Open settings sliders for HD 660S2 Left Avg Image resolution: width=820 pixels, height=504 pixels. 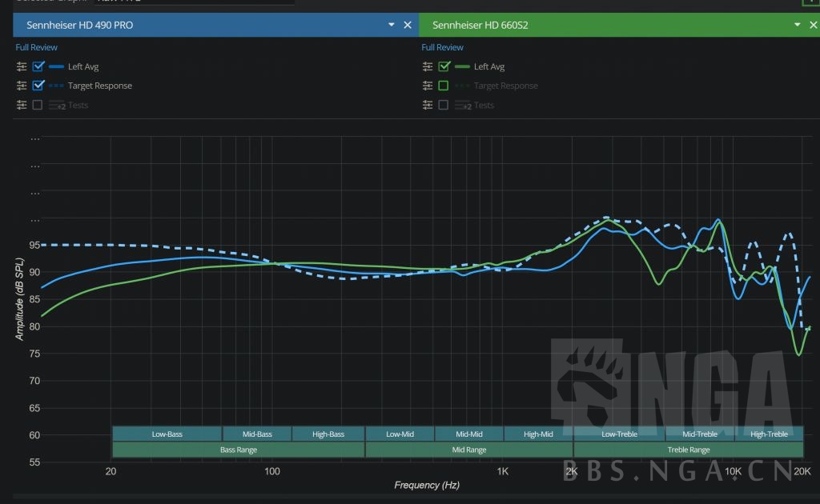[428, 66]
